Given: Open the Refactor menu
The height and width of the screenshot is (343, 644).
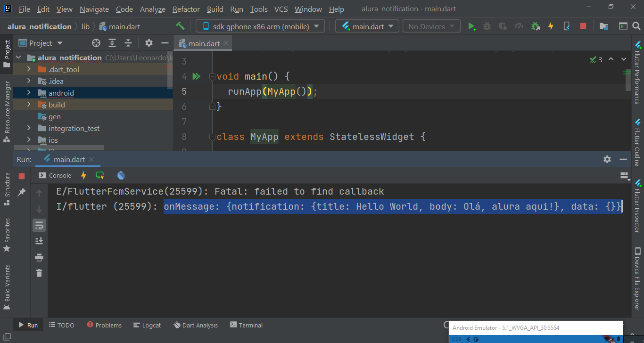Looking at the screenshot, I should [186, 9].
